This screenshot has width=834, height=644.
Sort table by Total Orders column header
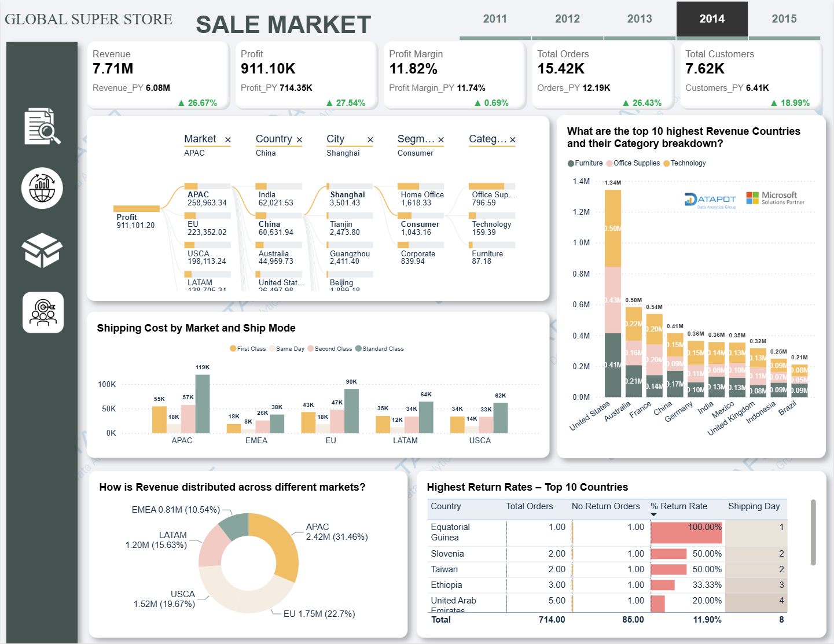click(529, 506)
